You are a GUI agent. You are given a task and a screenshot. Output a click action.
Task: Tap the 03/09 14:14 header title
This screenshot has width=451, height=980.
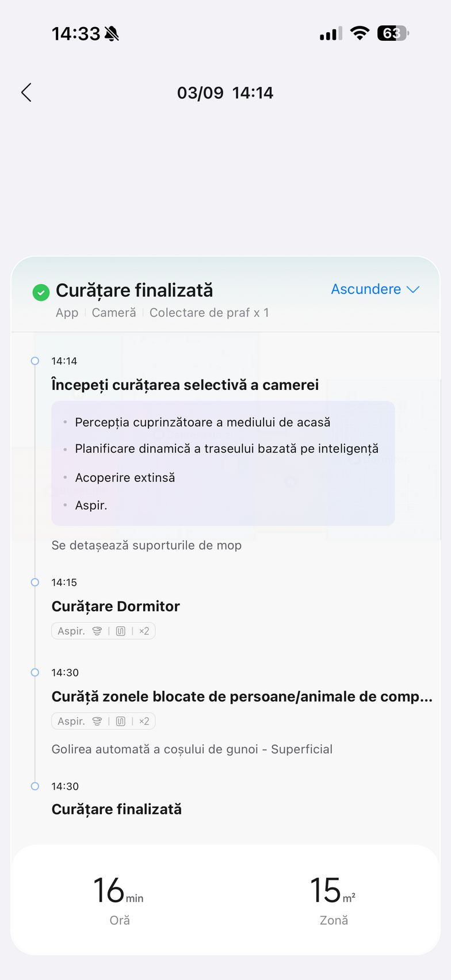point(225,93)
